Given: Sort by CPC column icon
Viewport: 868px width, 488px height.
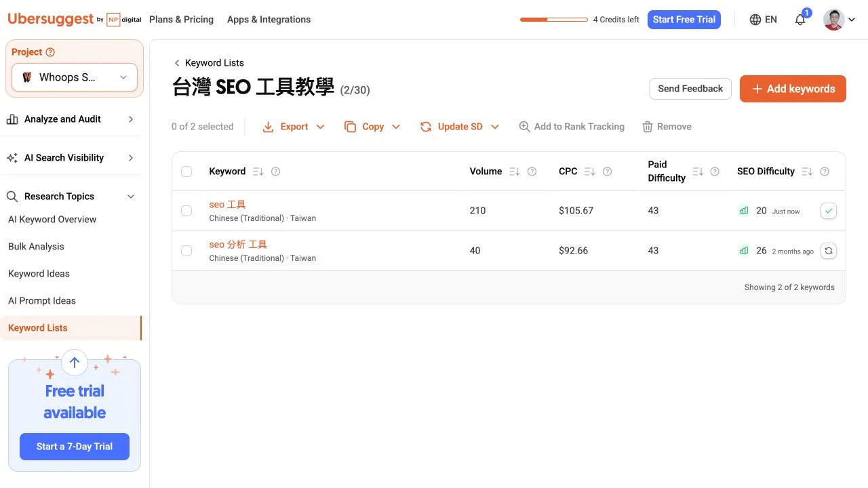Looking at the screenshot, I should click(589, 171).
